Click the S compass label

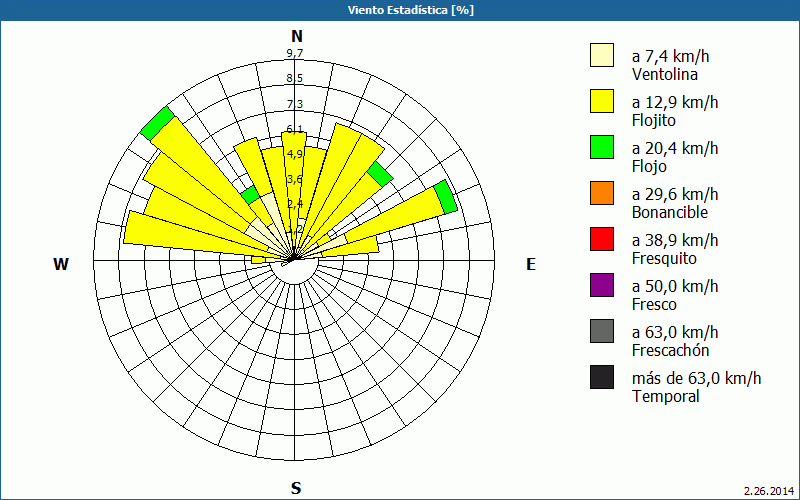click(x=296, y=488)
